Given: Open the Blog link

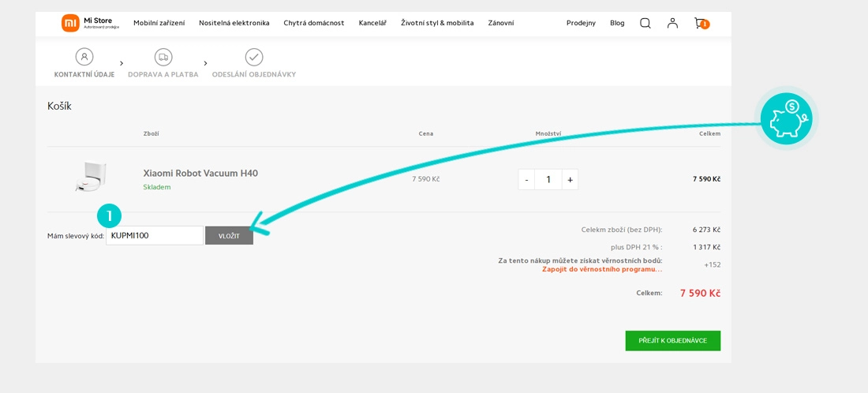Looking at the screenshot, I should [x=617, y=23].
